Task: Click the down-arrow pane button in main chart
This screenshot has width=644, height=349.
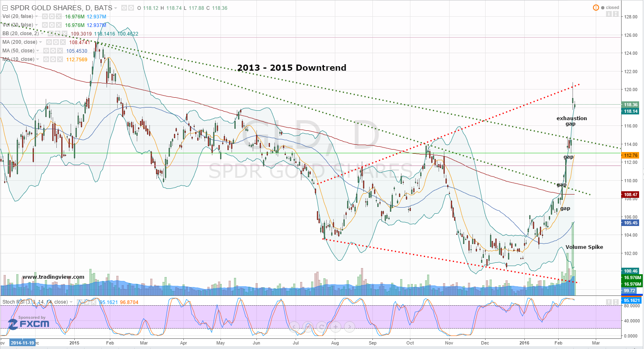Action: (609, 14)
